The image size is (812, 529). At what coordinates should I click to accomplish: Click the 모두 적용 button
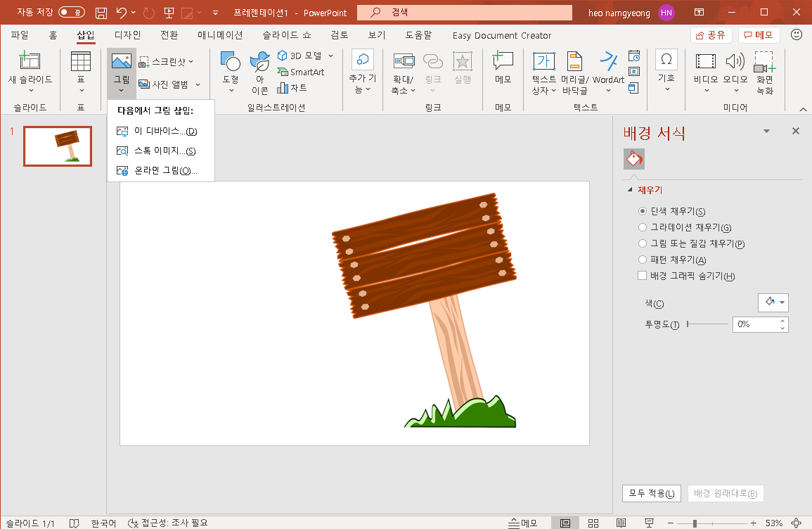pyautogui.click(x=651, y=493)
